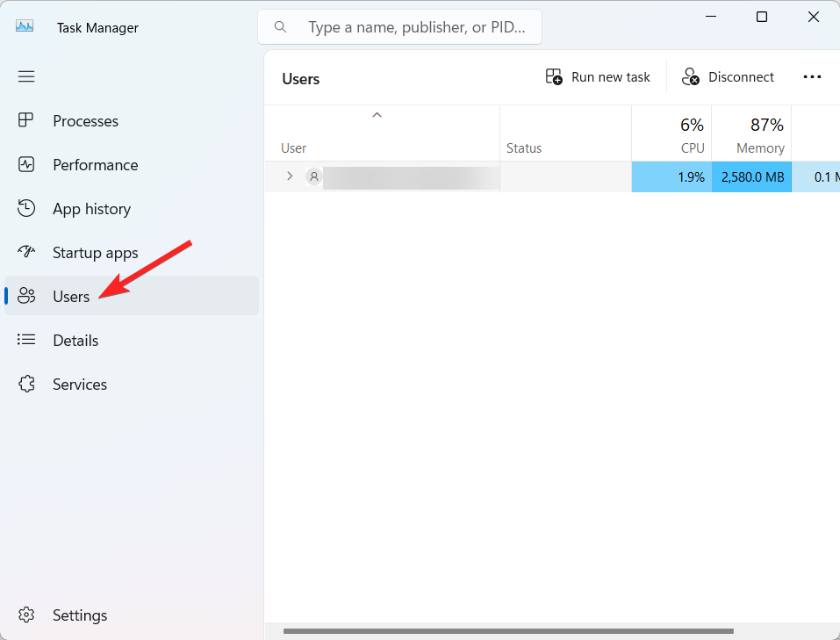Viewport: 840px width, 640px height.
Task: Click the user avatar icon in the row
Action: (x=314, y=176)
